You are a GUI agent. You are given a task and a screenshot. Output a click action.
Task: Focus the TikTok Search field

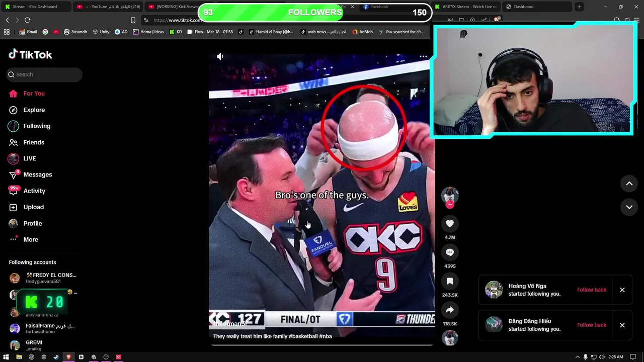44,74
